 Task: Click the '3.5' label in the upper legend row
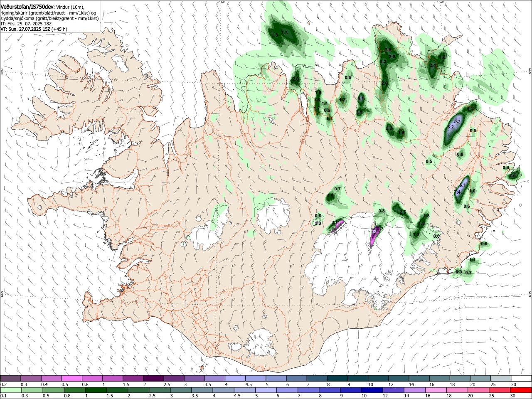click(207, 384)
